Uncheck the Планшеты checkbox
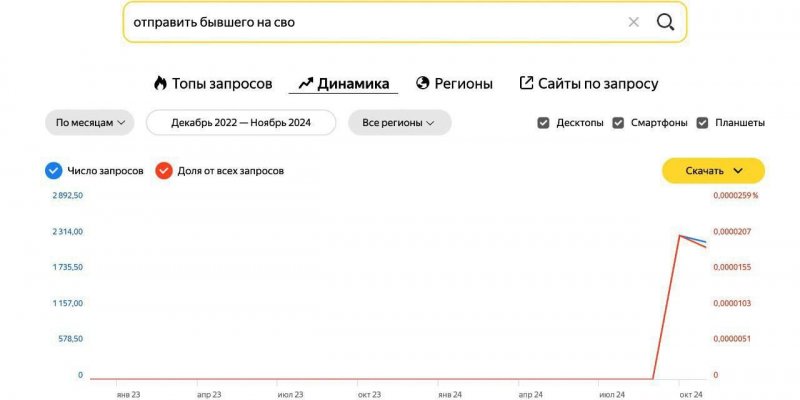 (x=703, y=123)
